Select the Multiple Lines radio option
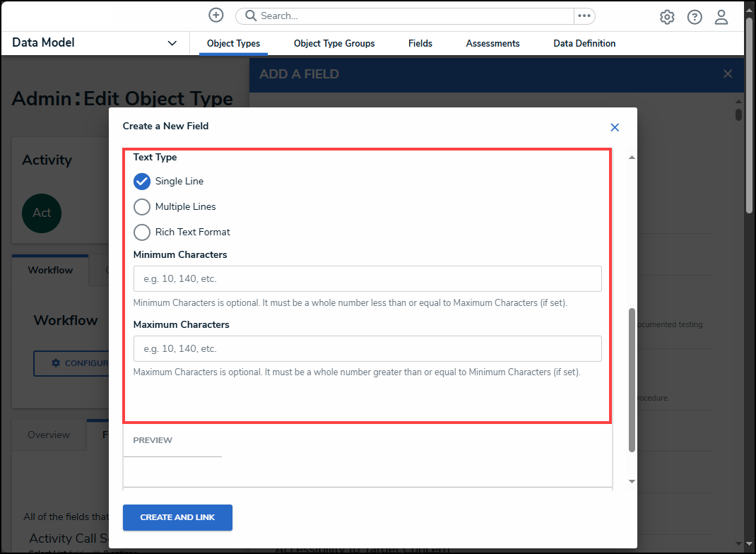Image resolution: width=756 pixels, height=554 pixels. pos(142,207)
